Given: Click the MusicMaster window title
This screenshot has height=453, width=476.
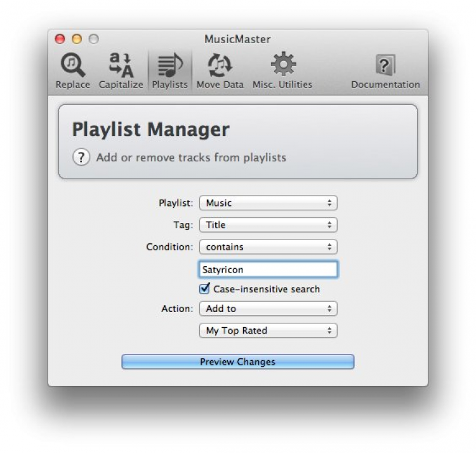Looking at the screenshot, I should (x=237, y=39).
